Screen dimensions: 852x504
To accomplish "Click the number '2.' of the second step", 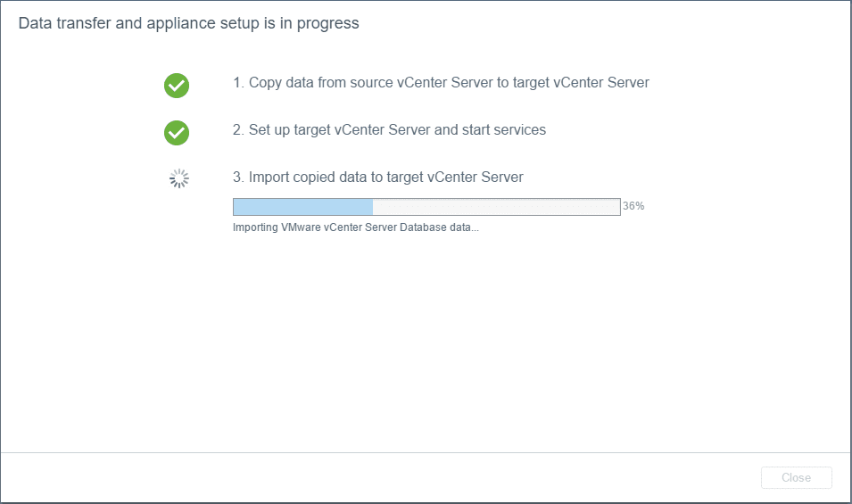I will pos(238,129).
